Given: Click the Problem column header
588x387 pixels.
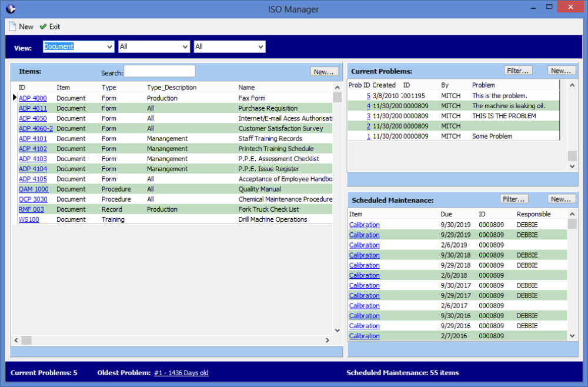Looking at the screenshot, I should pos(483,85).
